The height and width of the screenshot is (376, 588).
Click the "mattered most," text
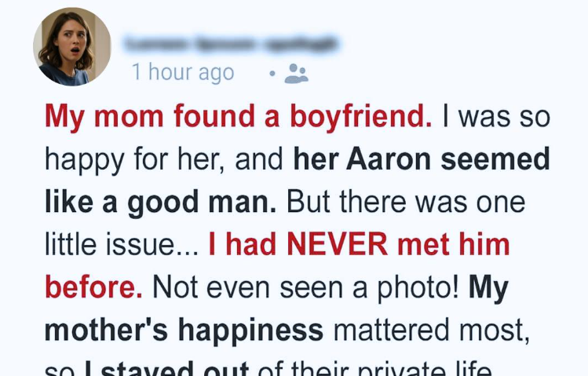[x=432, y=330]
